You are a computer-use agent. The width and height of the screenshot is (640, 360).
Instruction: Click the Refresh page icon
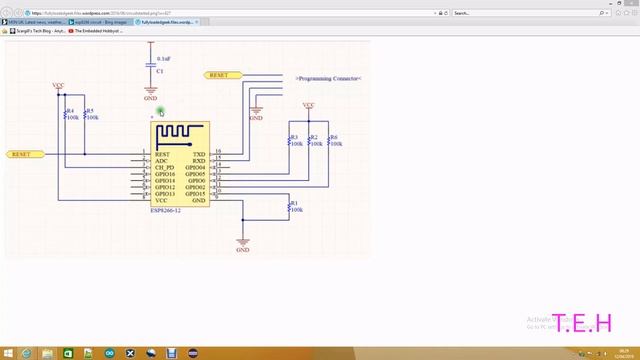446,13
